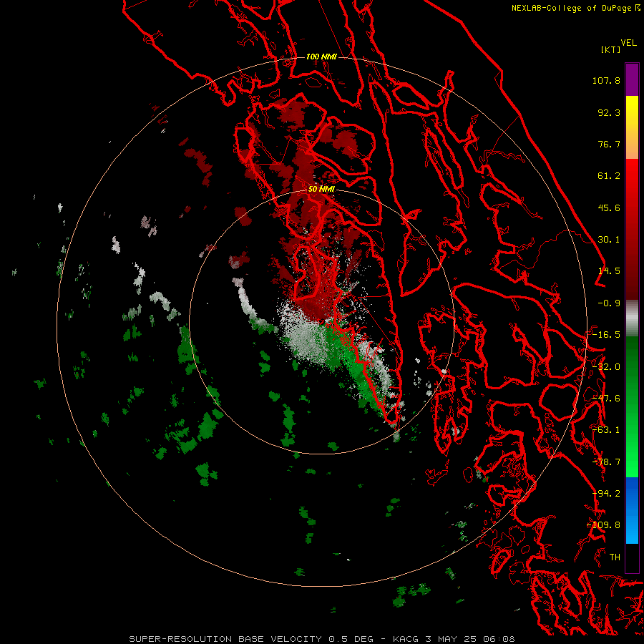Select the 107.8 value on the velocity scale
Screen dimensions: 644x644
[x=606, y=80]
